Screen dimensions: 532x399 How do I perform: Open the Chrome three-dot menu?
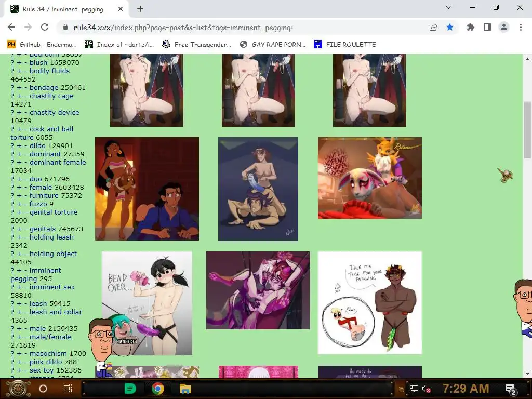click(x=521, y=27)
